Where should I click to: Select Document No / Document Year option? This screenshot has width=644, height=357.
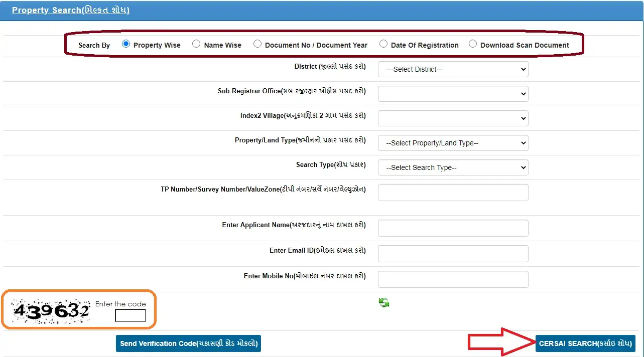click(257, 44)
